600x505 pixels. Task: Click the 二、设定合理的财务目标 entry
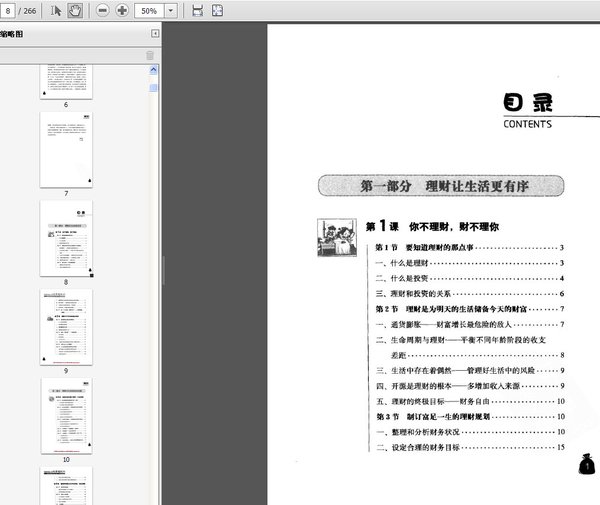point(470,447)
